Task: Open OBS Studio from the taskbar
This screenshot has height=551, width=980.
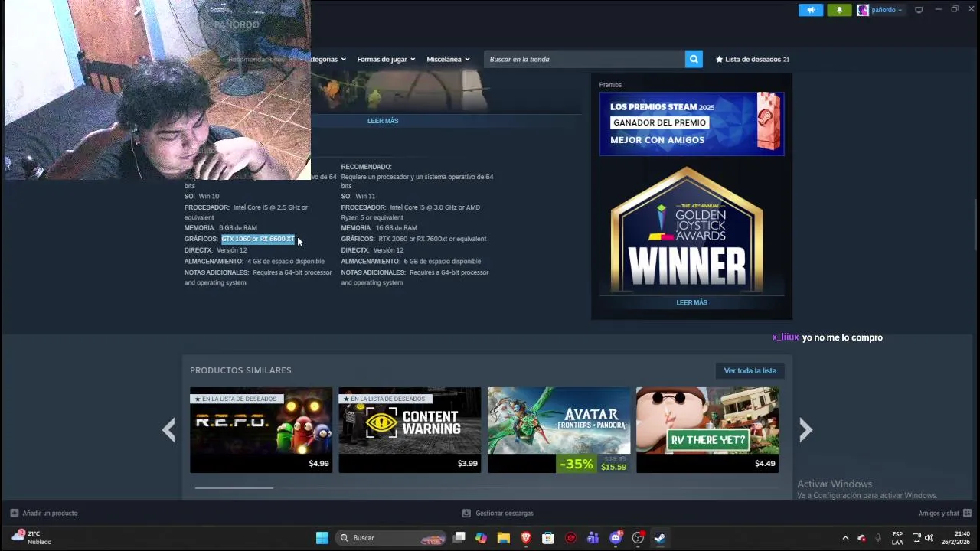Action: [x=638, y=538]
